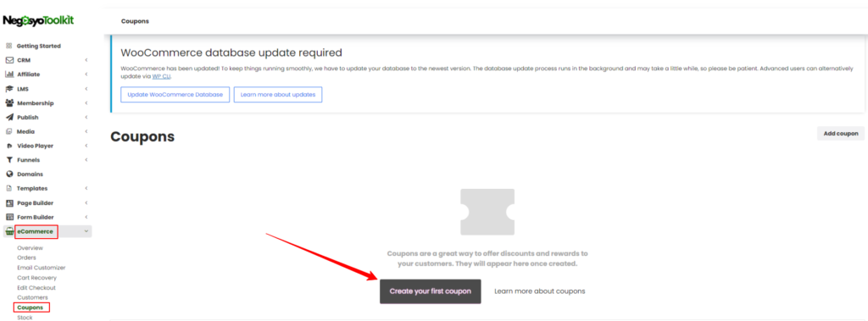Open Getting Started in the sidebar
The width and height of the screenshot is (868, 321).
click(39, 46)
